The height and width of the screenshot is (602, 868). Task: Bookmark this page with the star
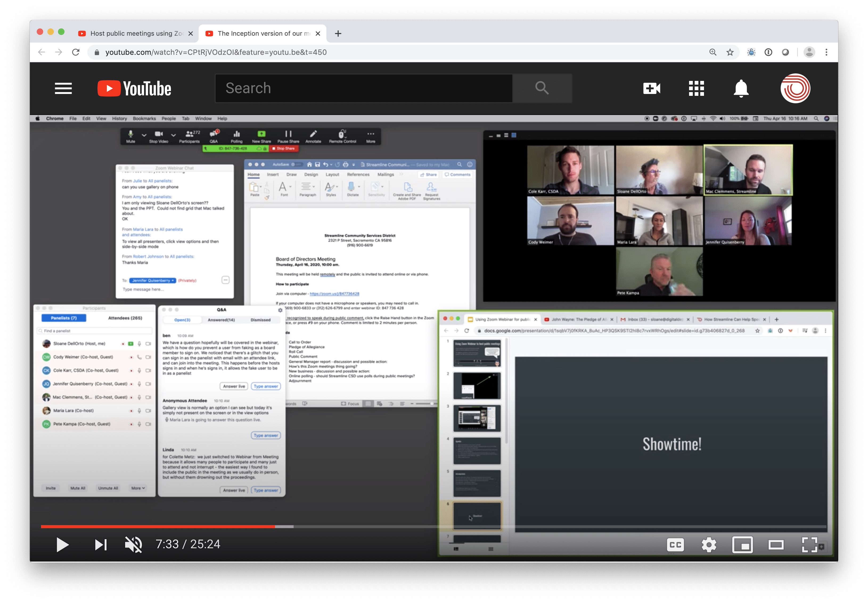(x=730, y=52)
